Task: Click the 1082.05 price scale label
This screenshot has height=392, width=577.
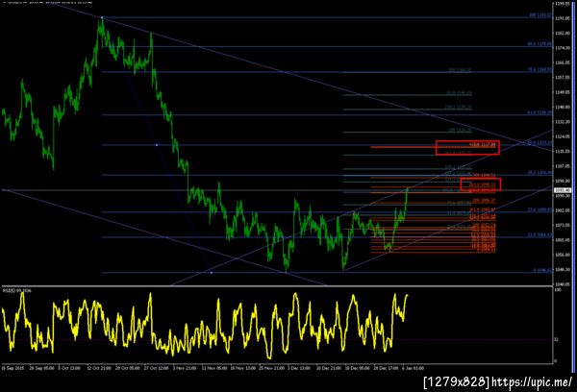Action: 563,210
